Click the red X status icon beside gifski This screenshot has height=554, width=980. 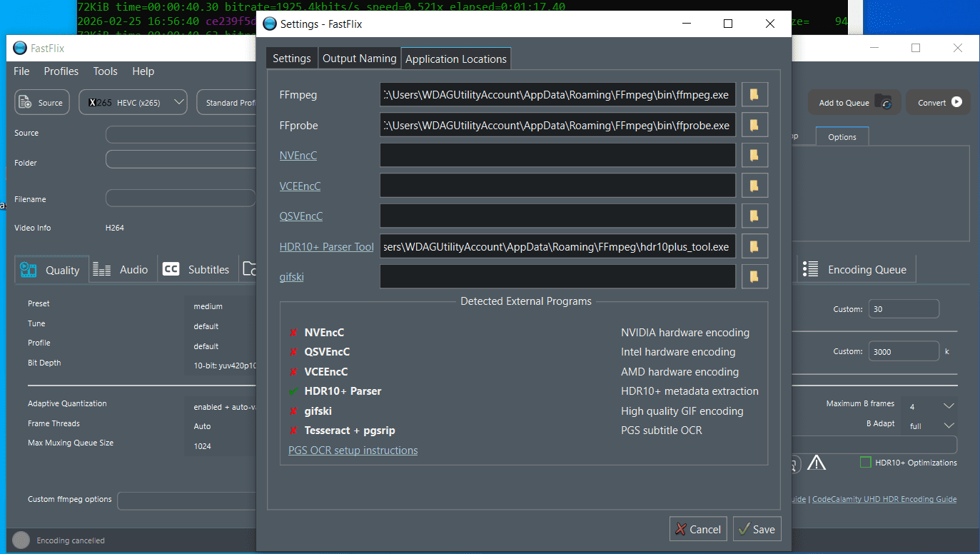(x=293, y=411)
